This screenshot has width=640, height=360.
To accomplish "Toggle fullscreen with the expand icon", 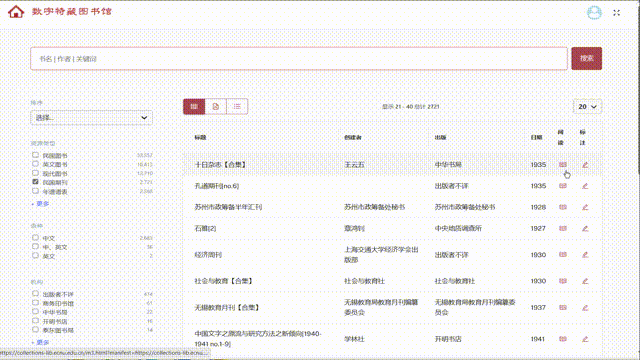I will point(617,13).
